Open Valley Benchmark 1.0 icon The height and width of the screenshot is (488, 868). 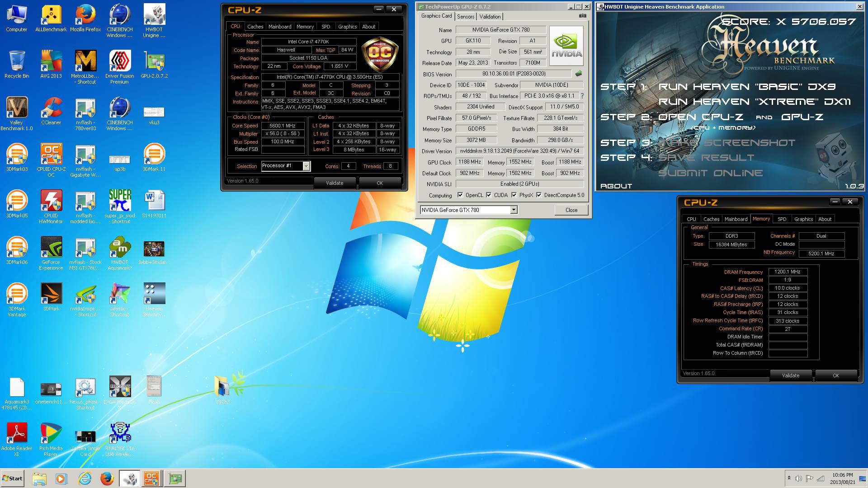[17, 114]
